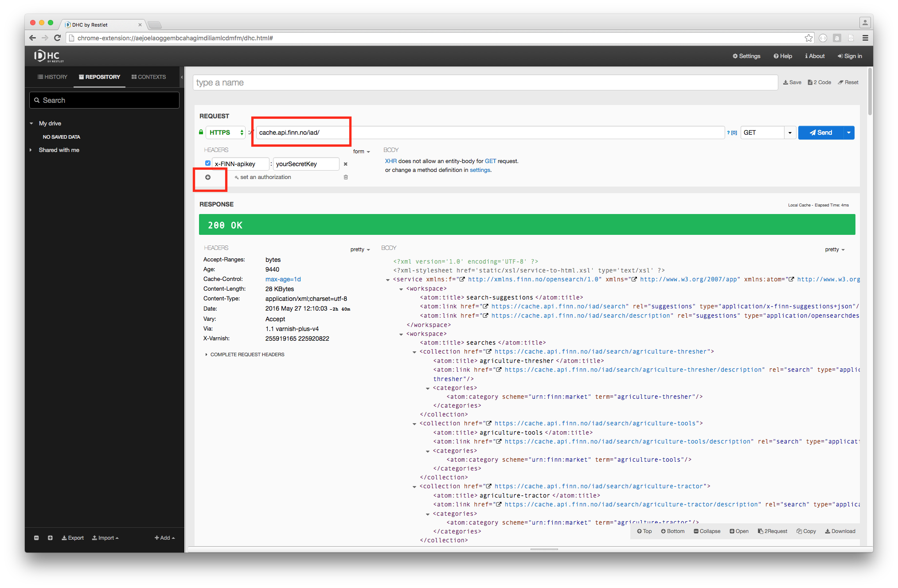
Task: Reset the request form
Action: [x=848, y=82]
